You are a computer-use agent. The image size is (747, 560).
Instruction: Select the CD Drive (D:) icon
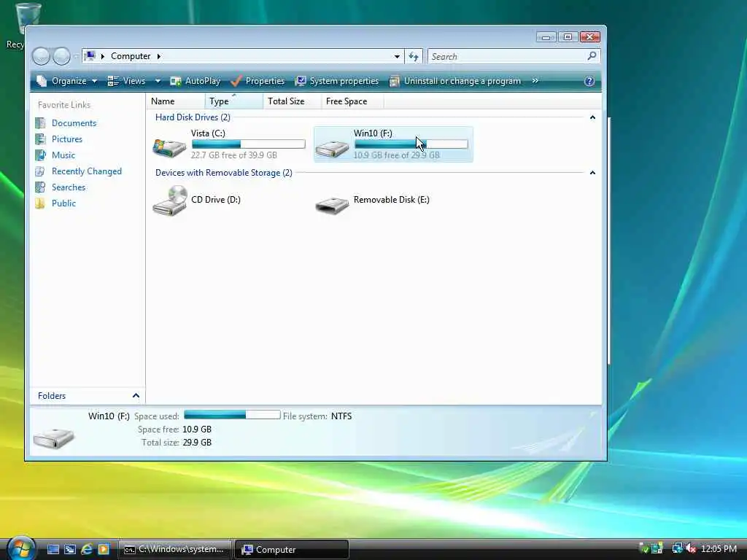(169, 201)
